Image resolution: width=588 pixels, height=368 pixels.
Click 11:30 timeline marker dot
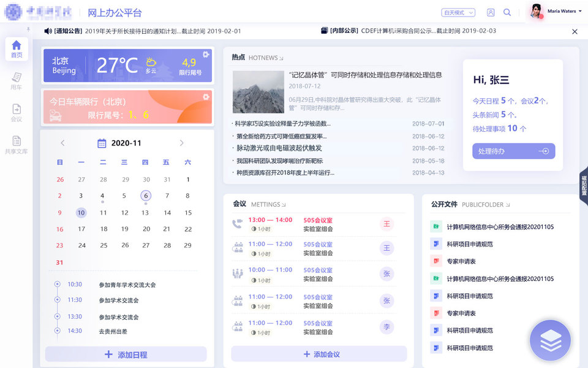coord(58,300)
